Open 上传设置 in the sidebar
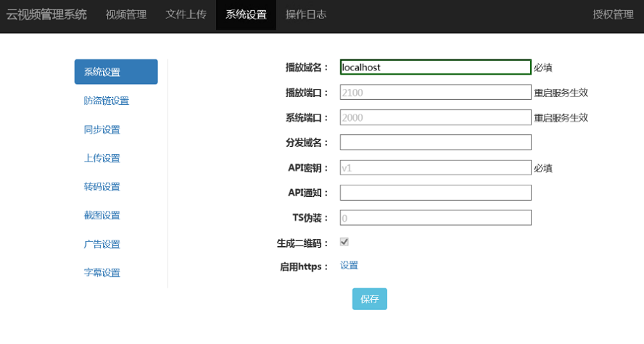 point(102,158)
